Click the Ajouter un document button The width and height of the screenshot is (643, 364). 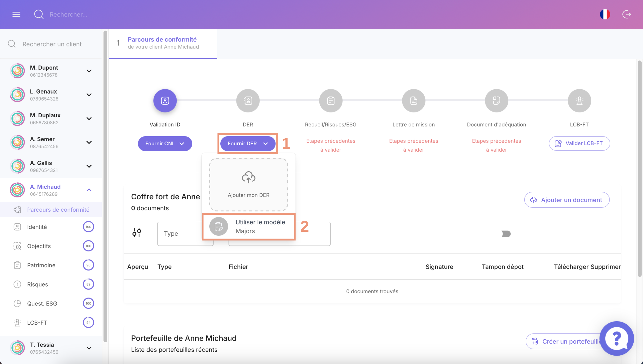click(x=567, y=200)
